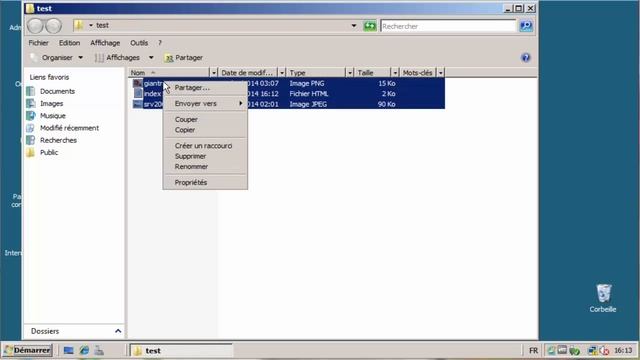Click the JPEG file icon of srv20 file

(138, 104)
